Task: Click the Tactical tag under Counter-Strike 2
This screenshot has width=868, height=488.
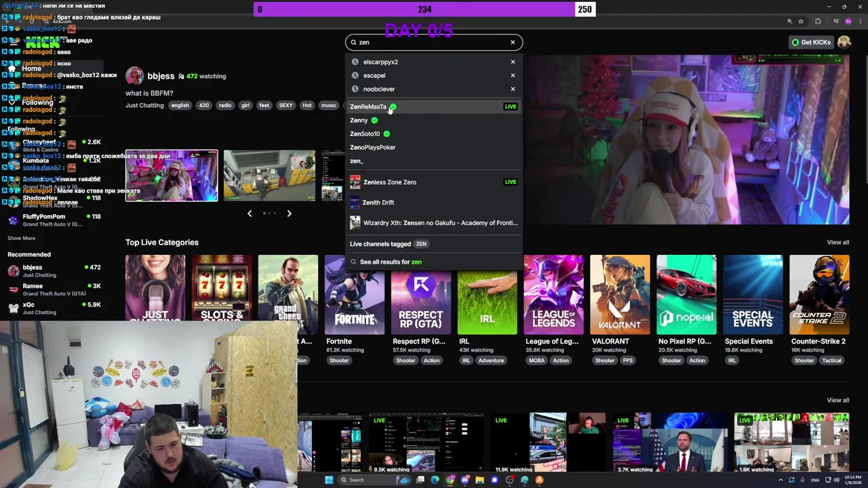Action: [832, 361]
